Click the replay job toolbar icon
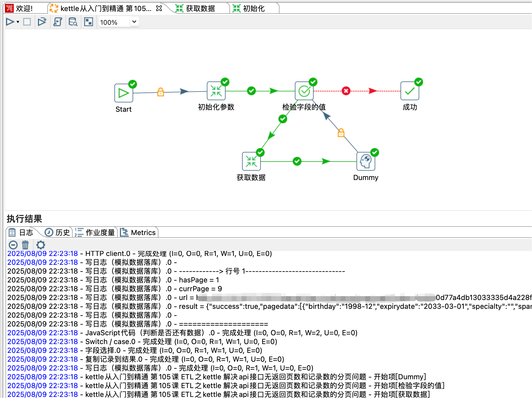Image resolution: width=532 pixels, height=398 pixels. coord(42,22)
